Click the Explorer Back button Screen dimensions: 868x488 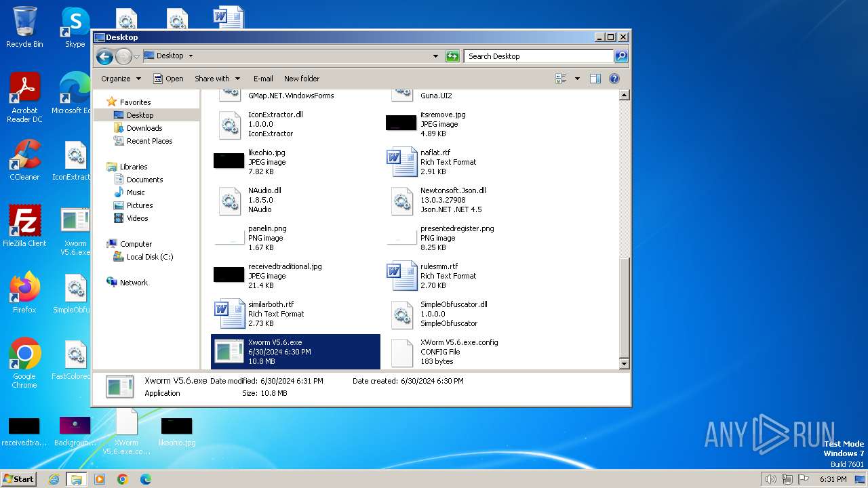click(104, 56)
